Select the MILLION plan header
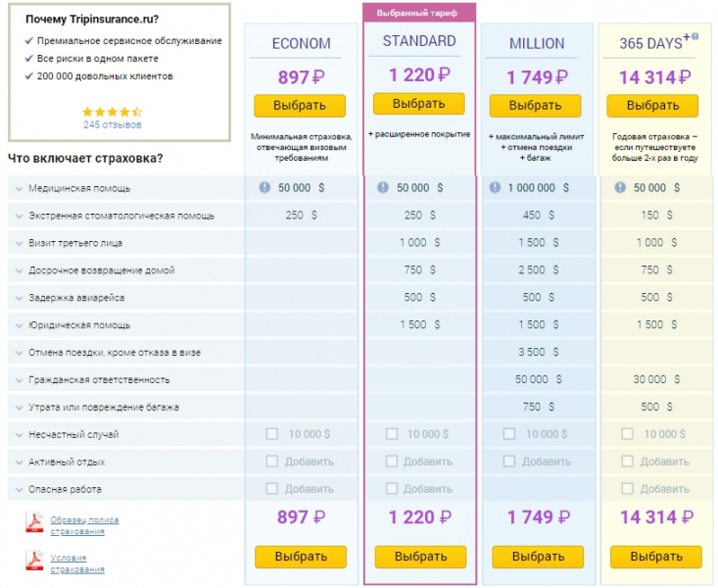This screenshot has width=718, height=588. click(537, 43)
